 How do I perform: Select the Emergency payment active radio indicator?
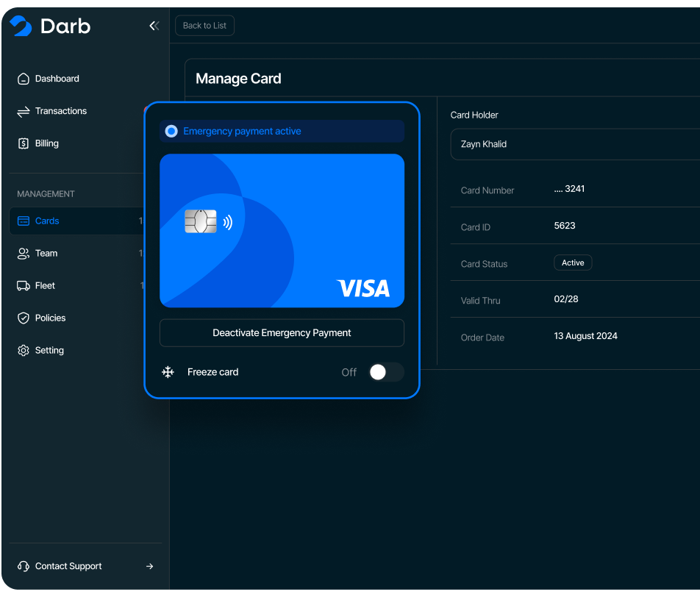click(171, 131)
